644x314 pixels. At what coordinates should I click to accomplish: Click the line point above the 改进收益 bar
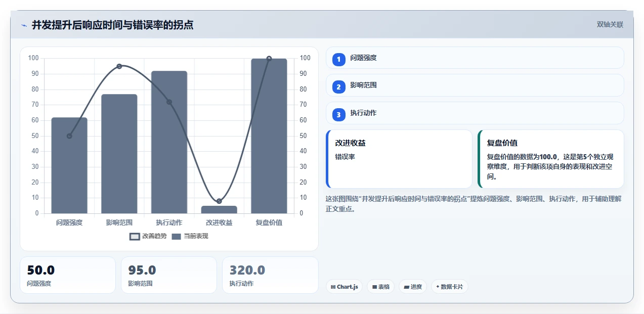click(x=219, y=201)
